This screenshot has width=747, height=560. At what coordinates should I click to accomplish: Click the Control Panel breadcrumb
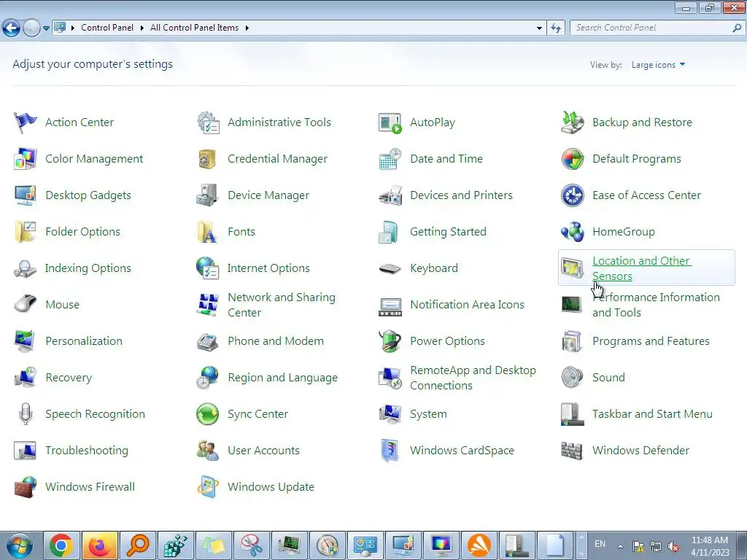pyautogui.click(x=107, y=28)
